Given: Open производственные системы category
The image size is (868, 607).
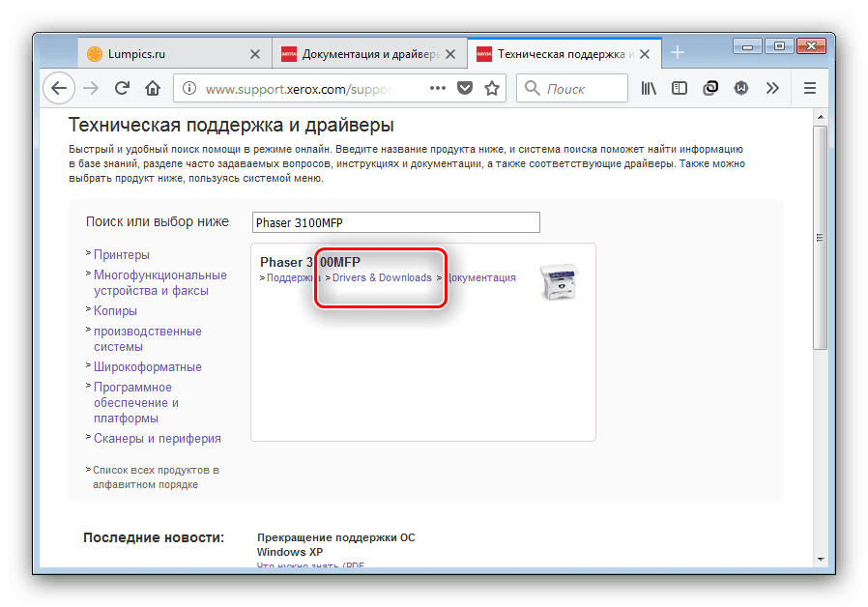Looking at the screenshot, I should pos(147,338).
